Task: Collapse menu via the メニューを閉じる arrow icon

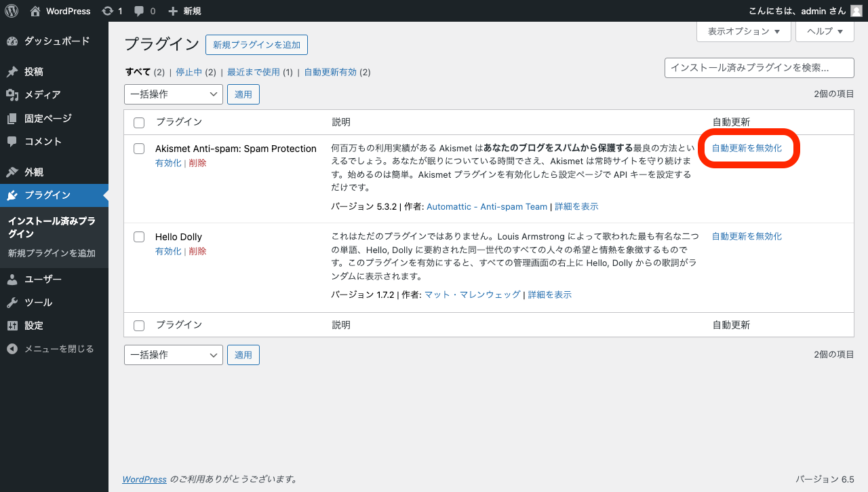Action: [x=12, y=349]
